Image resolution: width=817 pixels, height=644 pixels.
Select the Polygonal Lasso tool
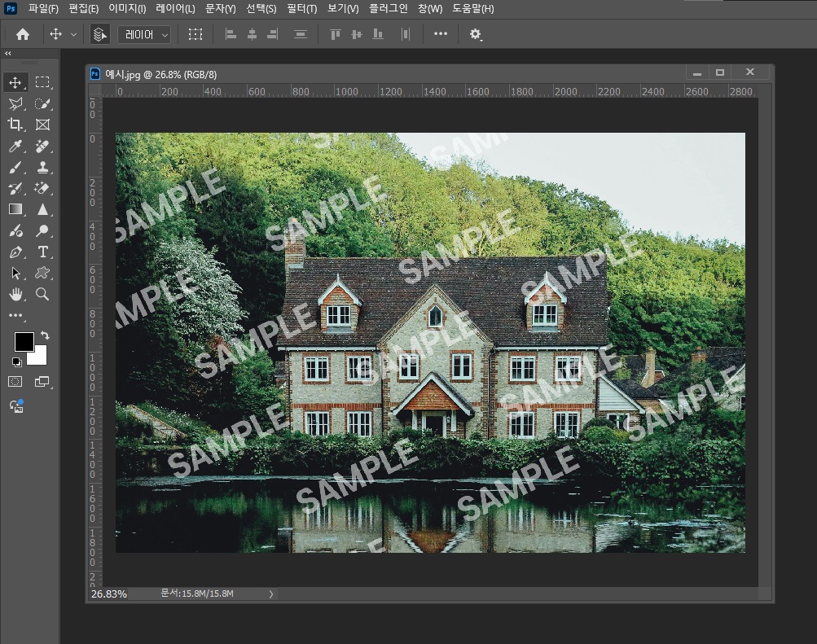coord(15,103)
